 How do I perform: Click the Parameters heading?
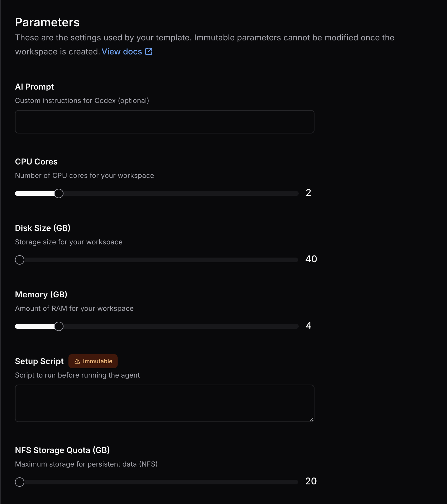(47, 22)
